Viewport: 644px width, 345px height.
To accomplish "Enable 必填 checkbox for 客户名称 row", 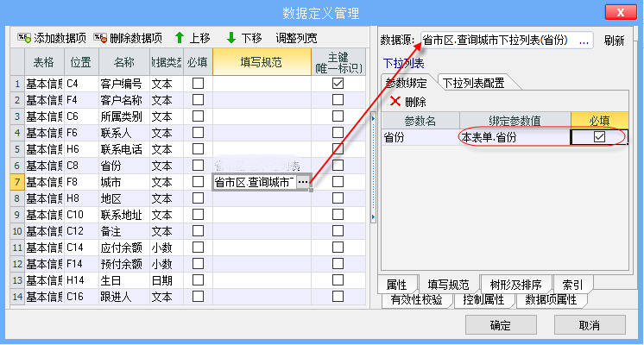I will (198, 100).
